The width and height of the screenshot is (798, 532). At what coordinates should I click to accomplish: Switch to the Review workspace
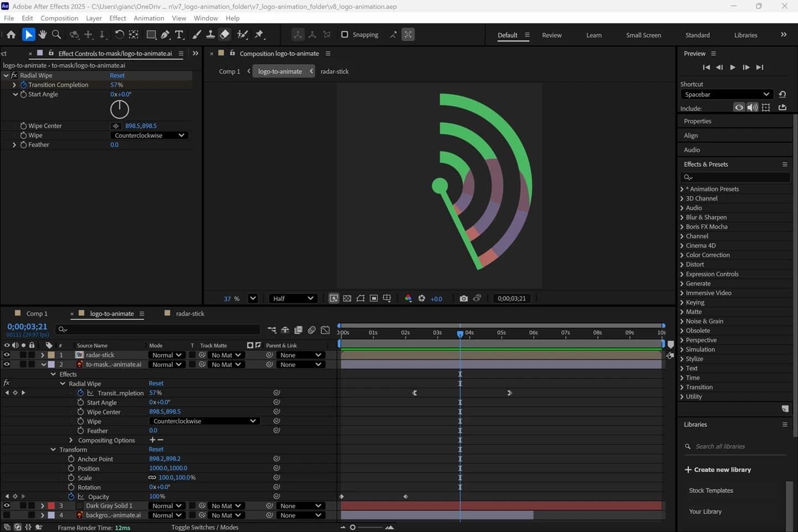point(551,35)
